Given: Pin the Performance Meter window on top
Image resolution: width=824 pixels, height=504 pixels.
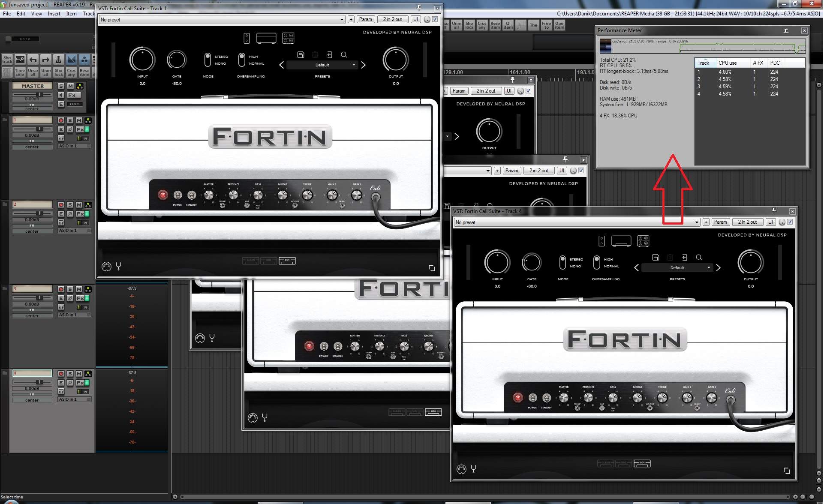Looking at the screenshot, I should [x=786, y=30].
